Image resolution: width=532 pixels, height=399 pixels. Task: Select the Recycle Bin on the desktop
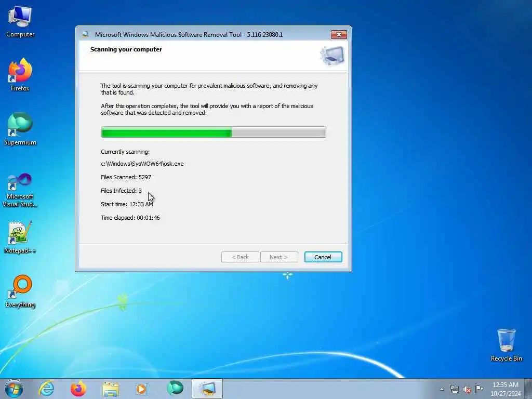tap(506, 345)
